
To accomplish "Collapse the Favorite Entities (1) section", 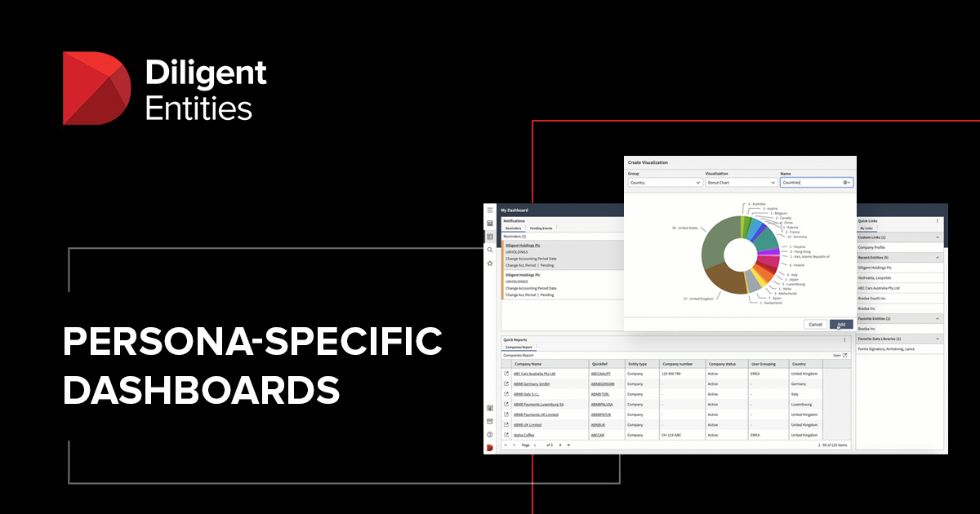I will click(x=938, y=318).
